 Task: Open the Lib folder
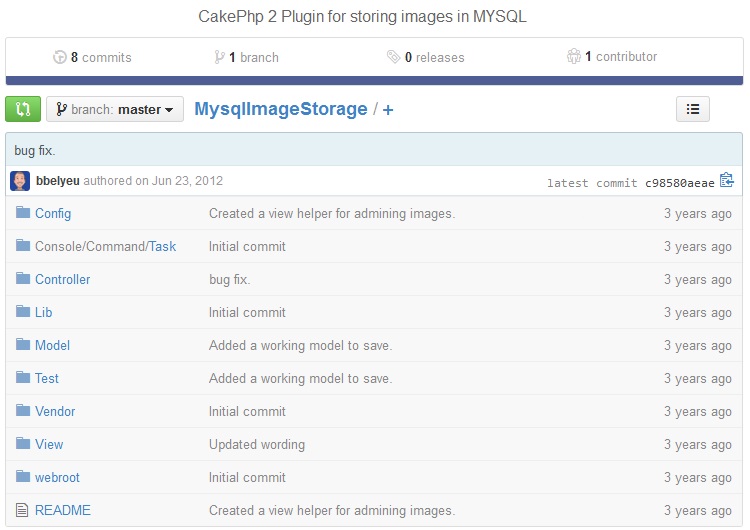[x=44, y=312]
